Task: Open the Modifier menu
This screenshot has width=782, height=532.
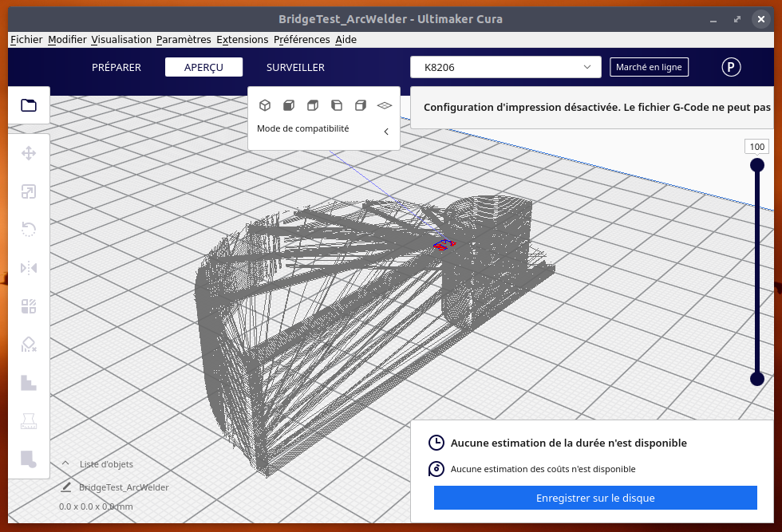Action: pyautogui.click(x=67, y=39)
